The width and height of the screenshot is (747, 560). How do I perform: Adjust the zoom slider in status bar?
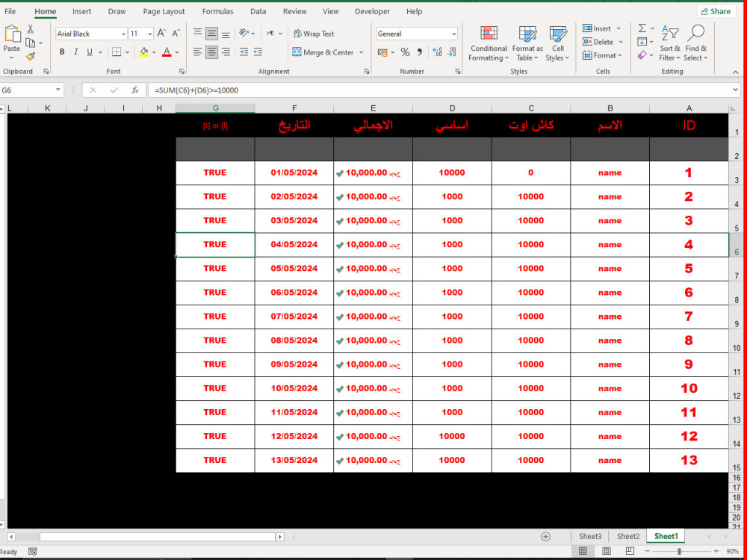(x=679, y=551)
